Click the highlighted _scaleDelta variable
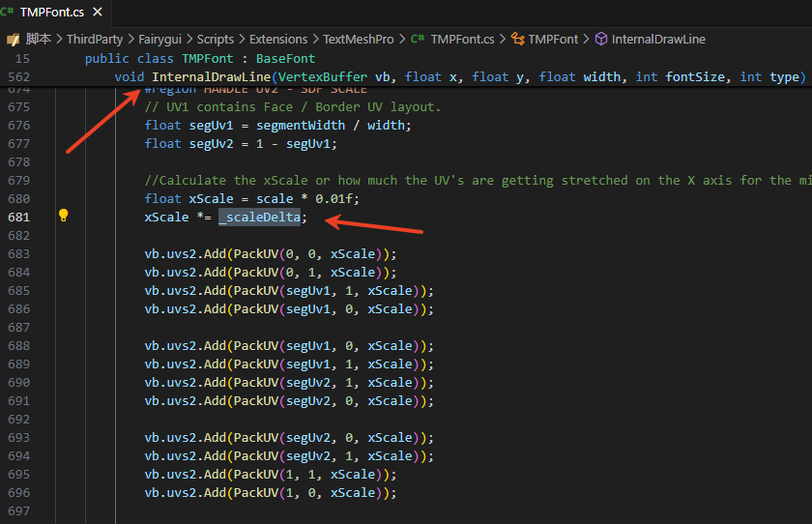Viewport: 812px width, 524px height. tap(259, 218)
